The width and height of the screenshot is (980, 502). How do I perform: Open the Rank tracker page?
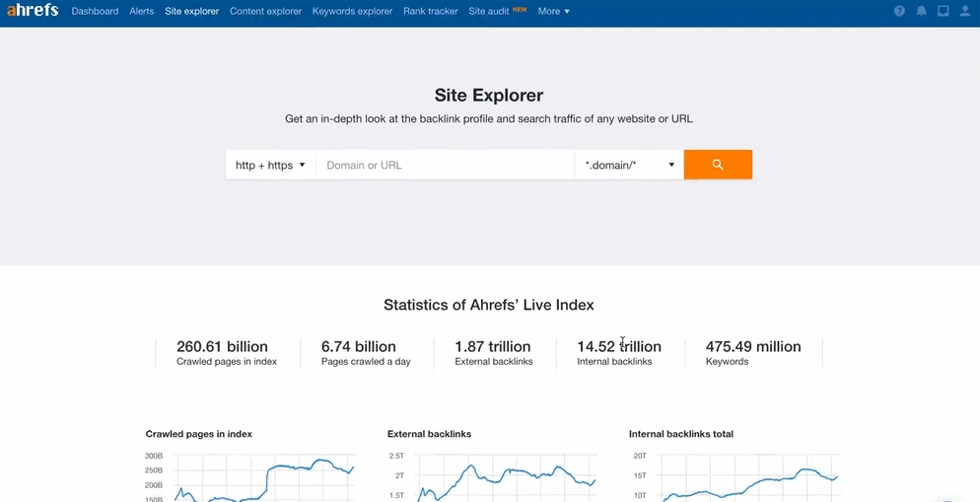click(x=431, y=11)
